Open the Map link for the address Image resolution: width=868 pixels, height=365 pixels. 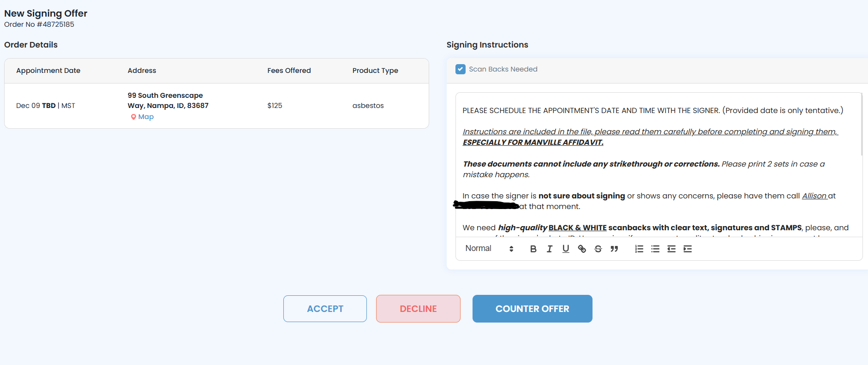[x=146, y=117]
